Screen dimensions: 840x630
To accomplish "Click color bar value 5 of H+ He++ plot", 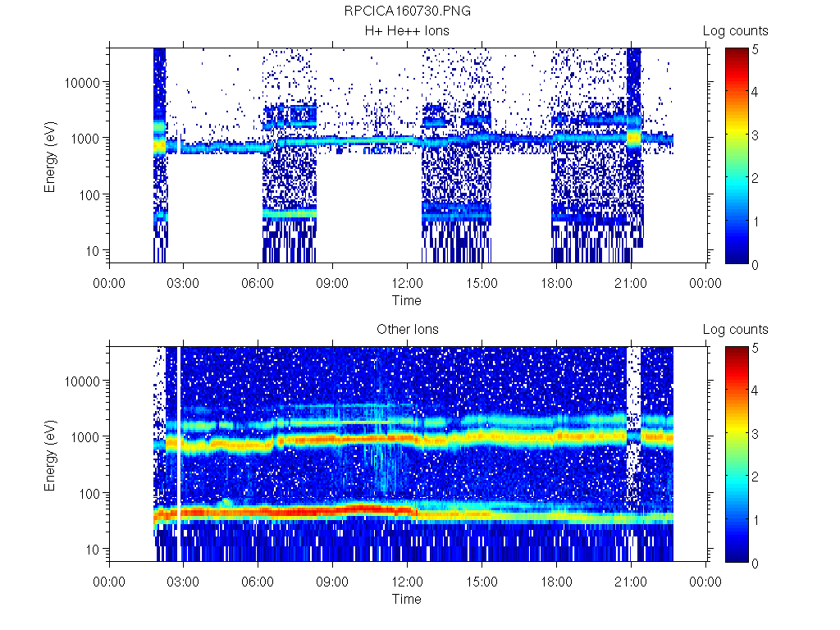I will pyautogui.click(x=755, y=50).
